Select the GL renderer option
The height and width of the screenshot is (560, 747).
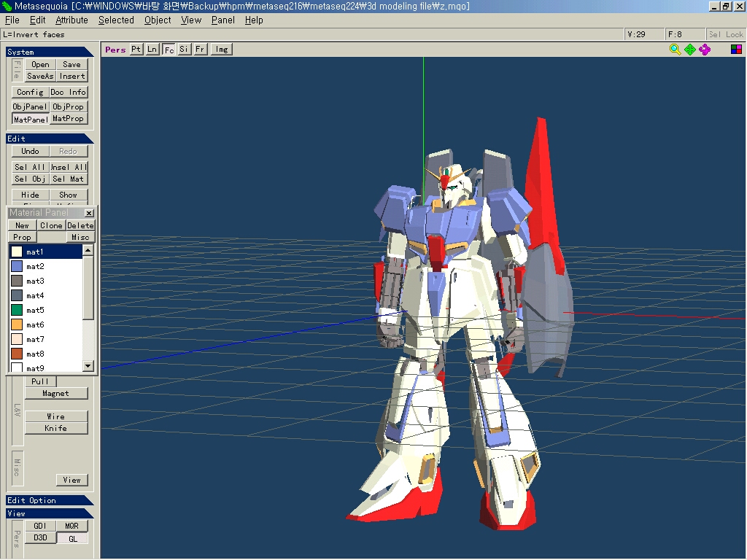[72, 538]
